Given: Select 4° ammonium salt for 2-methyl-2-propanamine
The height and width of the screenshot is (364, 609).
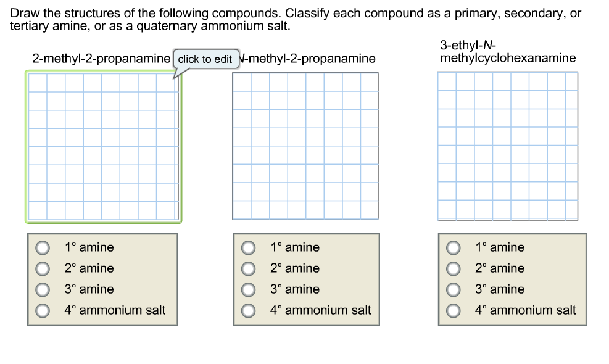Looking at the screenshot, I should tap(43, 310).
